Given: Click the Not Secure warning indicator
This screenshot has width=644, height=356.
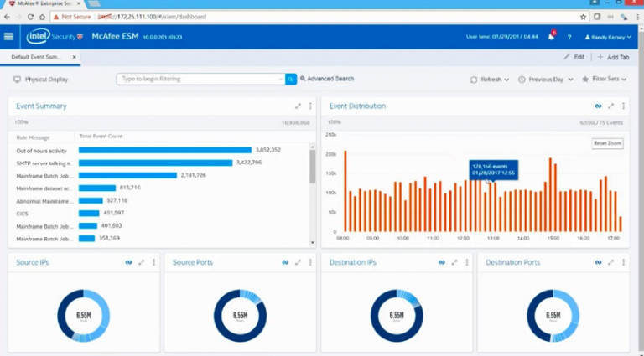Looking at the screenshot, I should coord(72,17).
